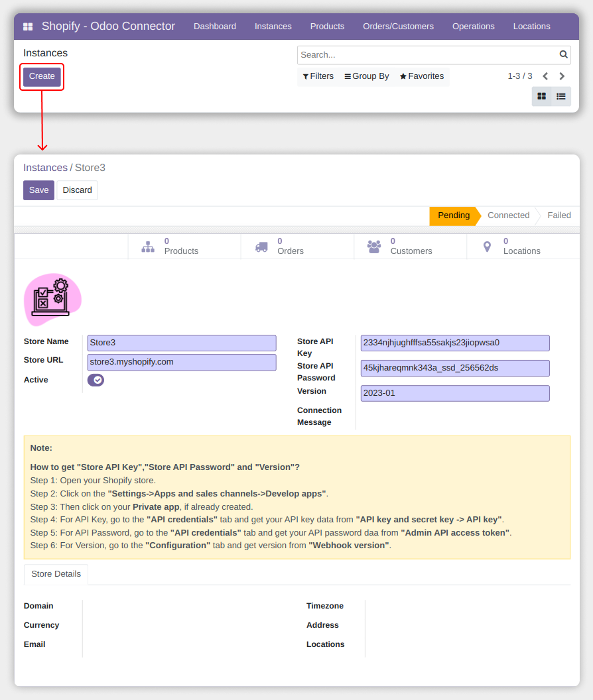Click the pink instance logo image
593x700 pixels.
(x=52, y=299)
